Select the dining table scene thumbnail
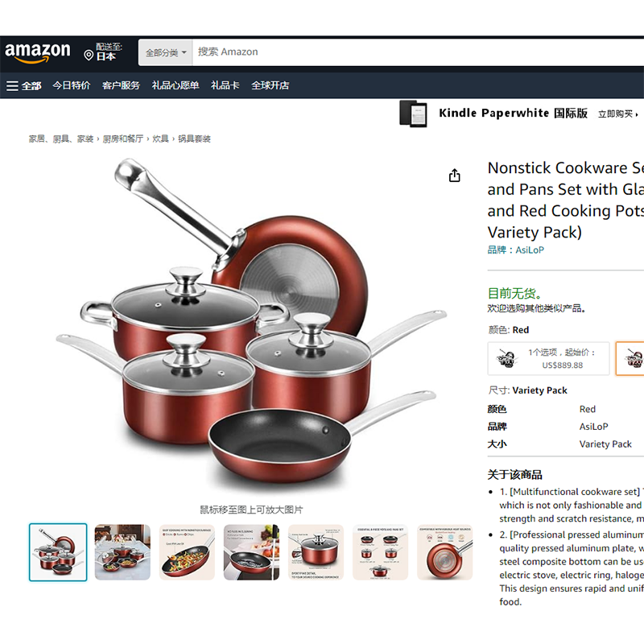644x644 pixels. [122, 552]
